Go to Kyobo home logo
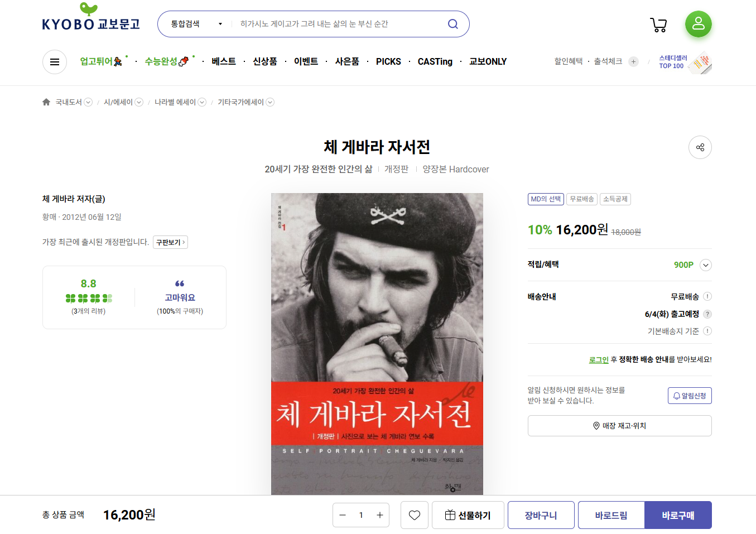756x534 pixels. click(x=91, y=18)
